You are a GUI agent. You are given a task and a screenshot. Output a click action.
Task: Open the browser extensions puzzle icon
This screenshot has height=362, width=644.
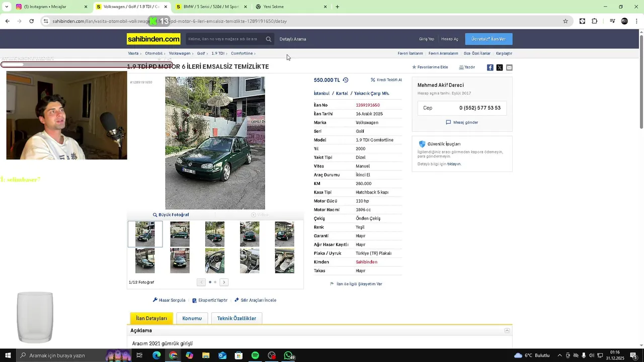tap(595, 21)
